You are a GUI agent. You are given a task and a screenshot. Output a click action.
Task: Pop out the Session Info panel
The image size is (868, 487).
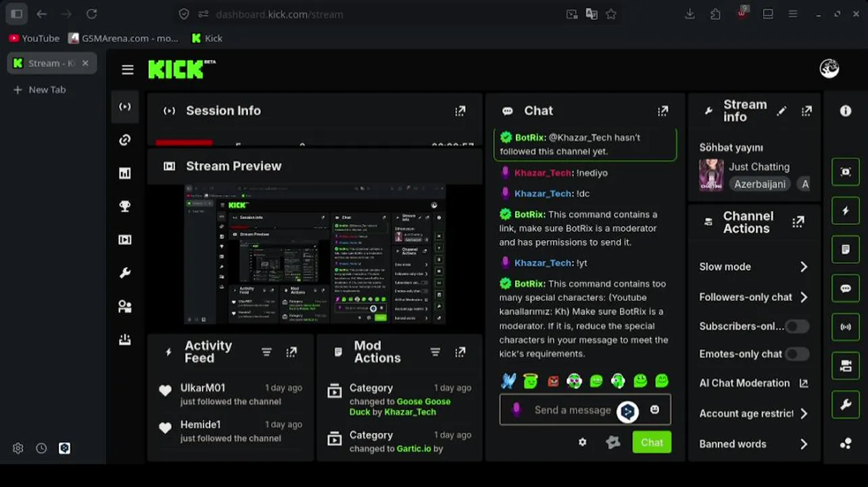point(460,111)
